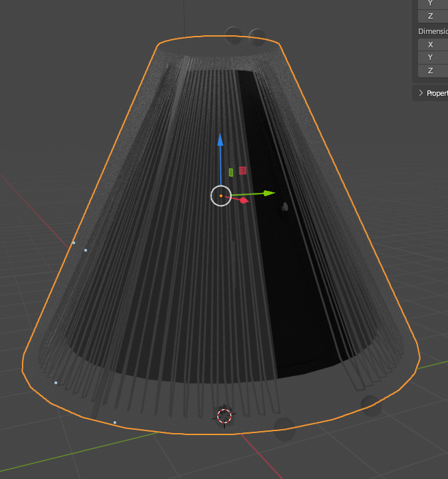
Task: Click the small red plane handle of the gizmo
Action: 243,170
